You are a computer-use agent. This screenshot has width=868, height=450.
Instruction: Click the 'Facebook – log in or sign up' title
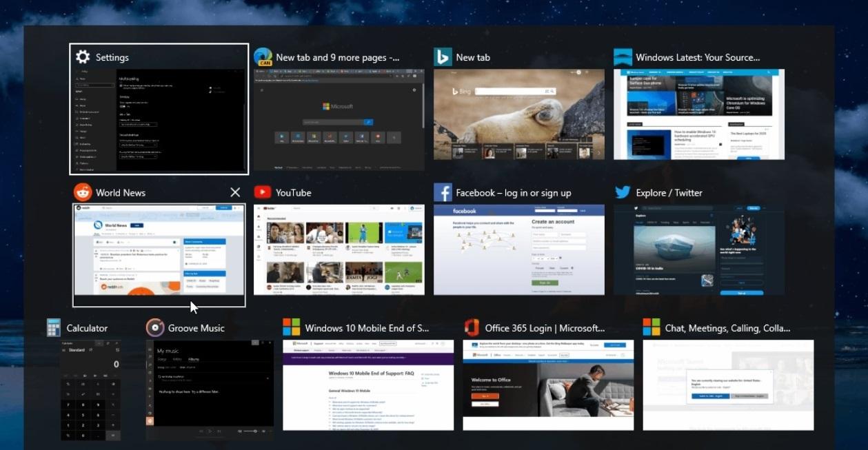514,192
